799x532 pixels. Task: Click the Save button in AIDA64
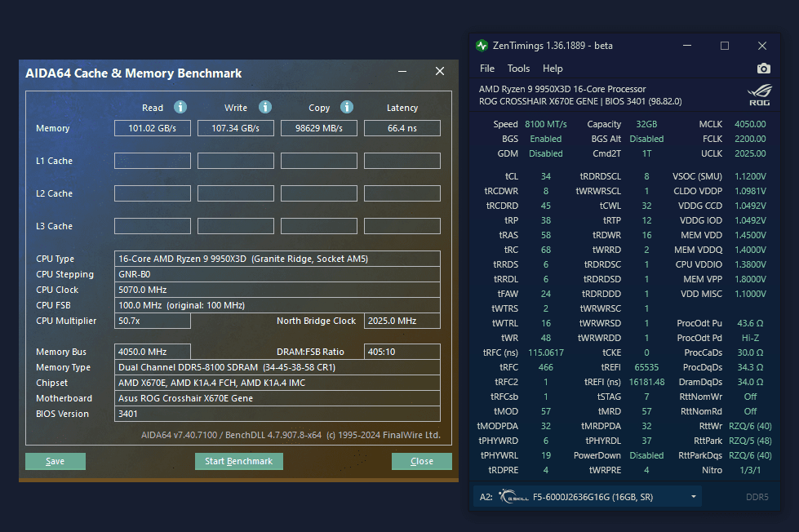[55, 461]
